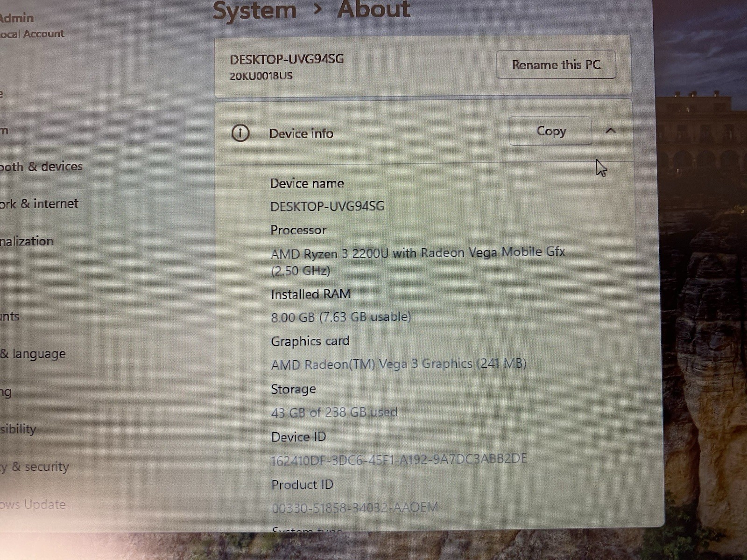This screenshot has width=747, height=560.
Task: Click AMD Radeon(TM) Vega 3 Graphics value
Action: click(x=399, y=364)
